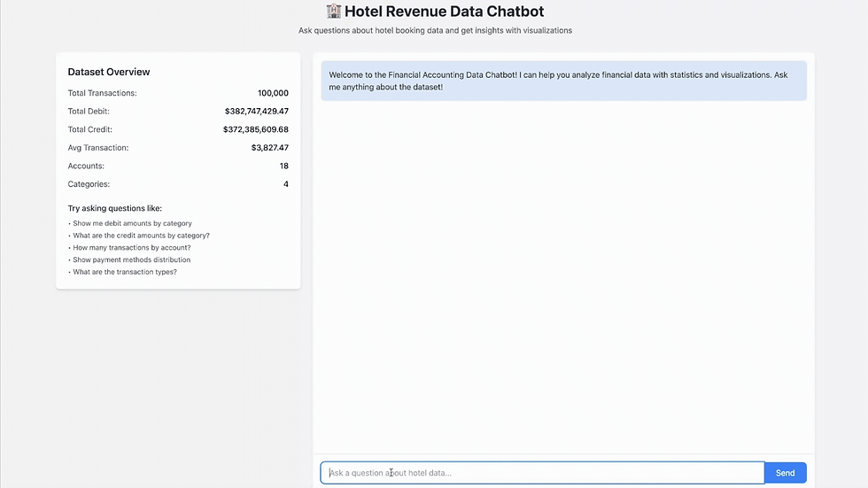Screen dimensions: 868x488
Task: Click the Dataset Overview heading
Action: click(109, 72)
